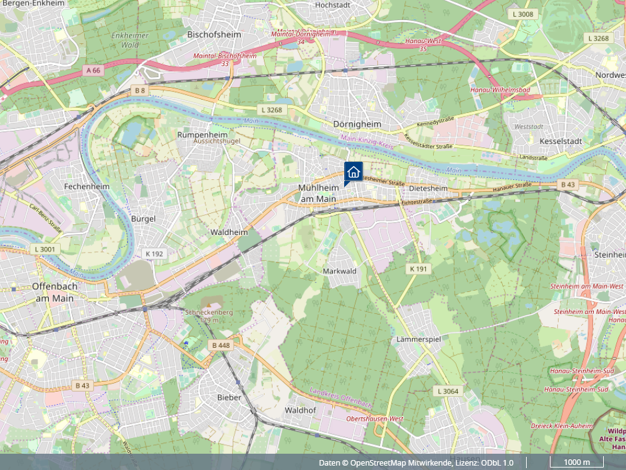Click the 1000 m scale bar
The image size is (626, 470).
click(x=576, y=462)
